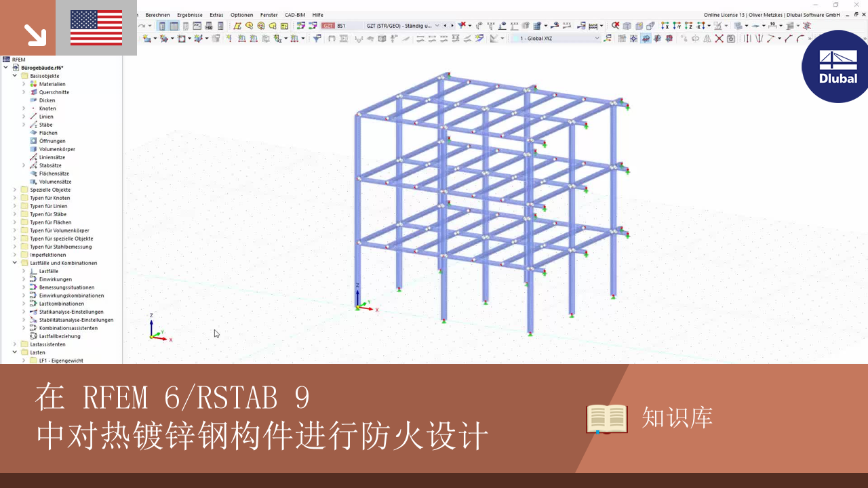Click the Öffnungen icon in the tree
The width and height of the screenshot is (868, 488).
pyautogui.click(x=33, y=141)
